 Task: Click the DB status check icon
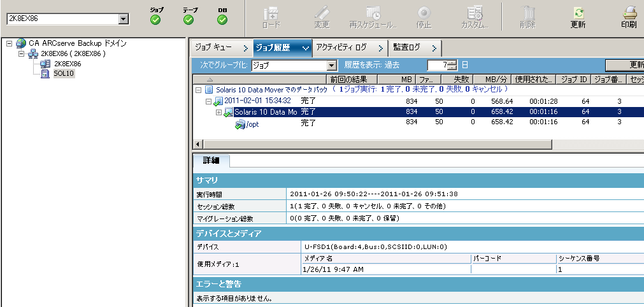tap(222, 20)
